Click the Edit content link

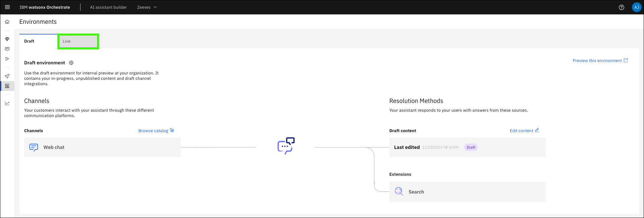click(524, 131)
